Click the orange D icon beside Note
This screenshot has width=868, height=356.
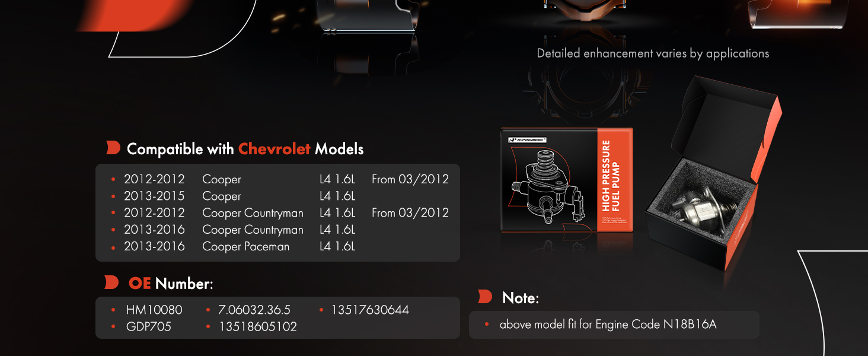485,297
